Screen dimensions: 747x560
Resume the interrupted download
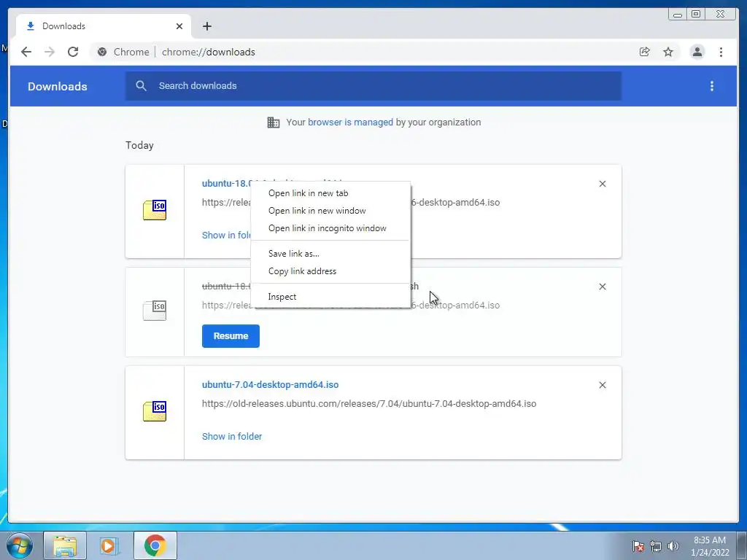coord(231,336)
